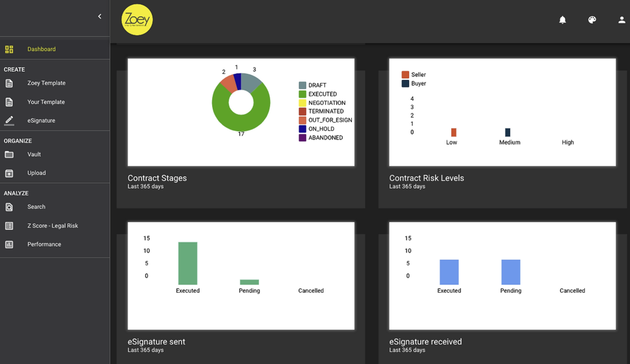
Task: Toggle the DRAFT legend entry
Action: click(317, 85)
